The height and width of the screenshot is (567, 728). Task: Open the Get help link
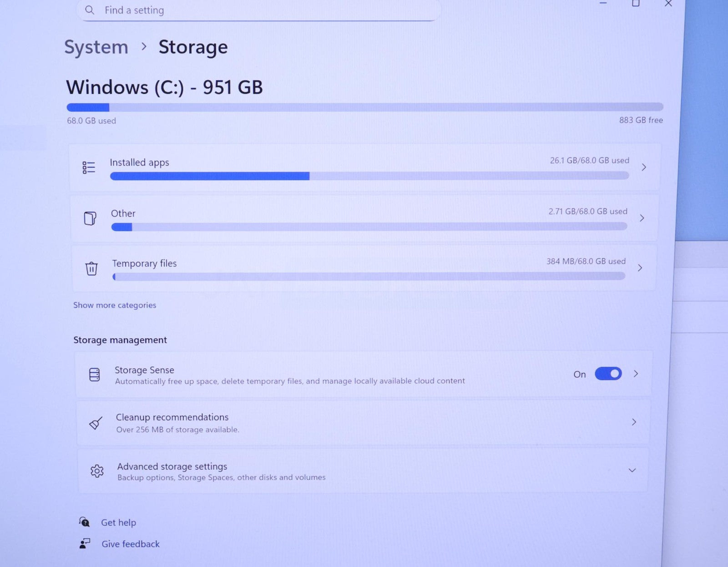118,522
